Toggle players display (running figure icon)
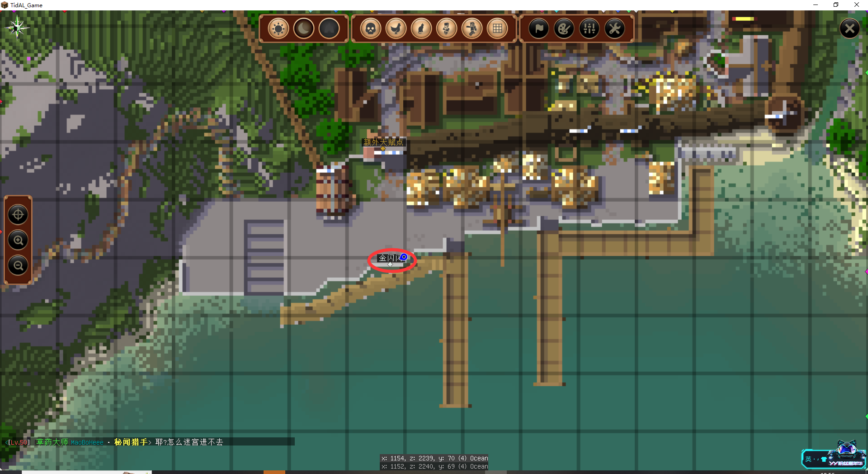868x474 pixels. [x=472, y=29]
